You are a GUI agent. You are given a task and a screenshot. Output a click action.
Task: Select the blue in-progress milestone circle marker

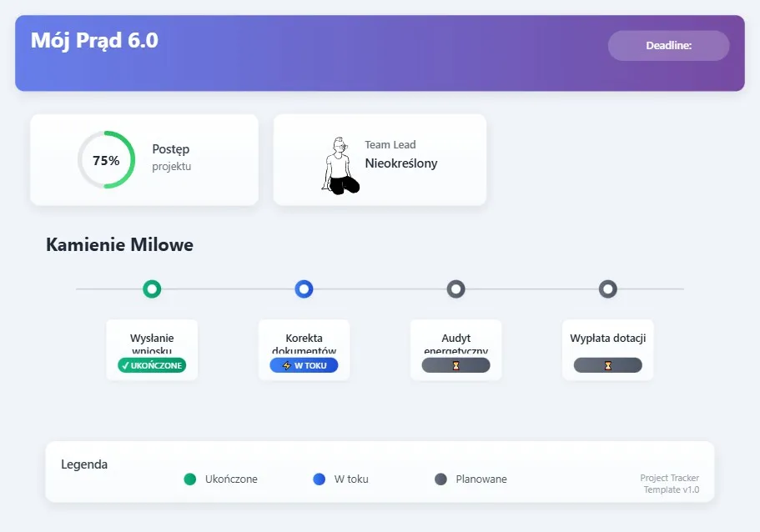[304, 289]
